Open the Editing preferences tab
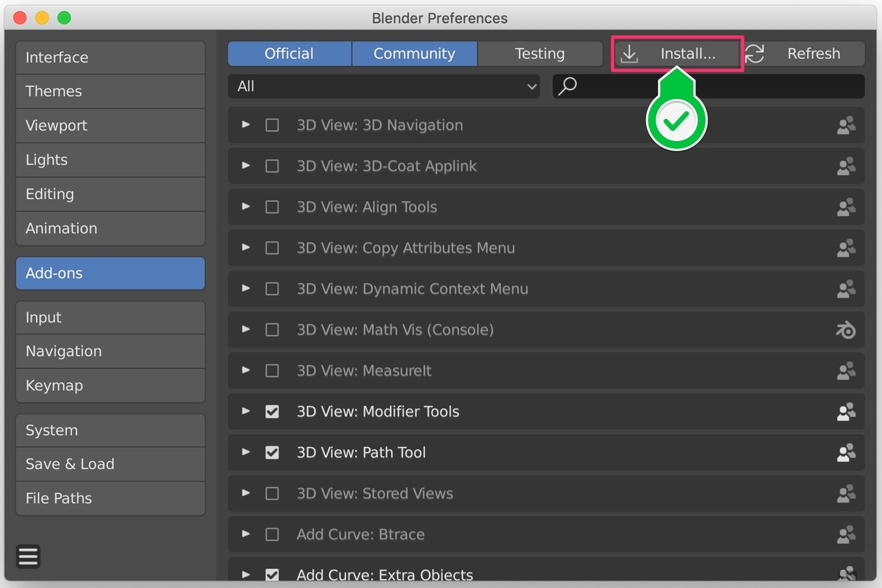 click(x=110, y=194)
